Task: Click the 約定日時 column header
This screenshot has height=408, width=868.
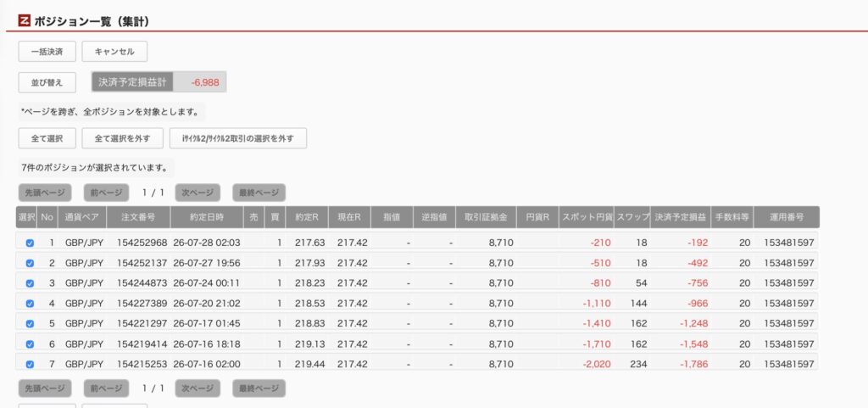Action: 207,217
